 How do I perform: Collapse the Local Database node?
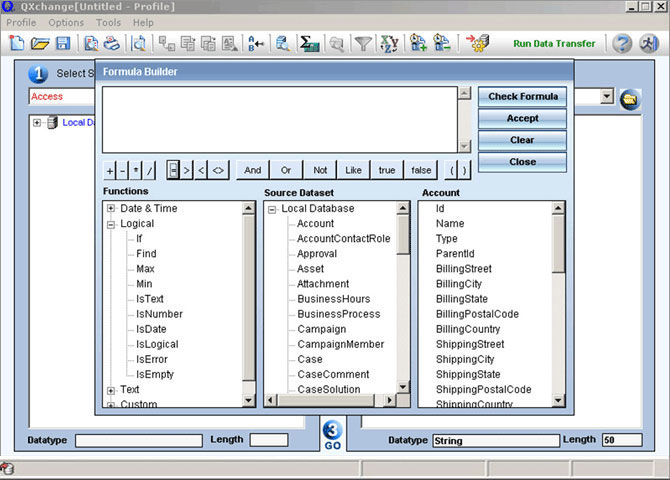272,209
